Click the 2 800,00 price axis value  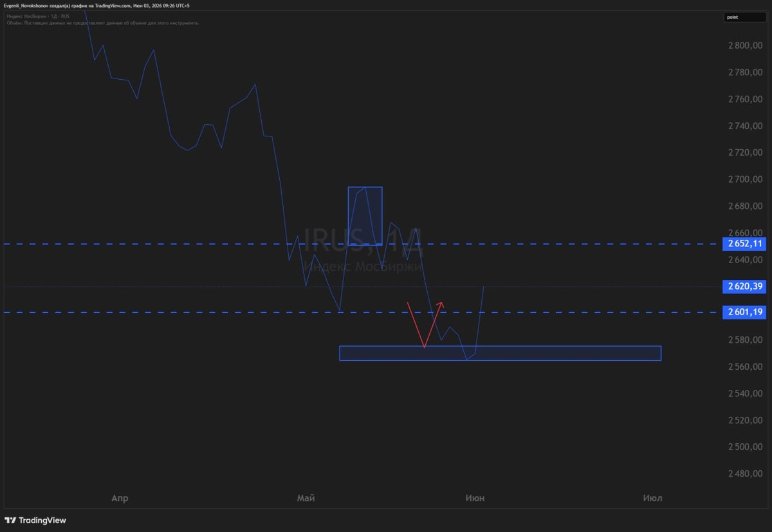coord(746,46)
